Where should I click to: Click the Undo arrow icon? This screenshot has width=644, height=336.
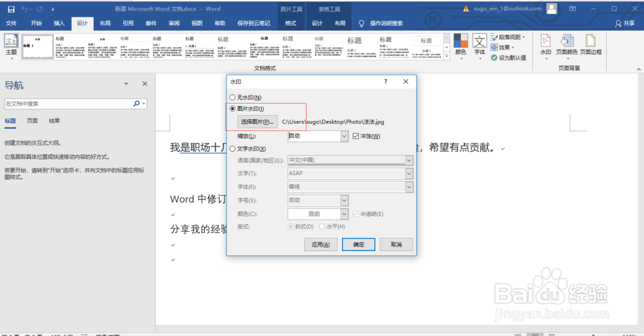(x=24, y=9)
